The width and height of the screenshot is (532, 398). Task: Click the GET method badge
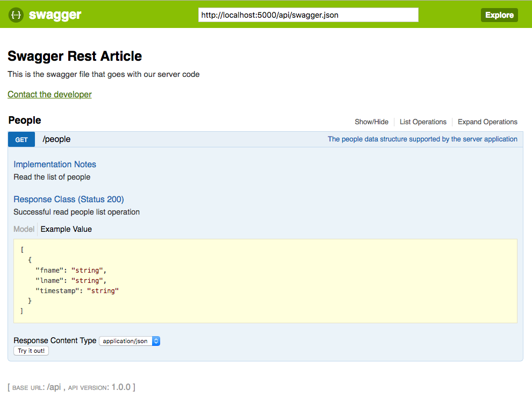21,140
